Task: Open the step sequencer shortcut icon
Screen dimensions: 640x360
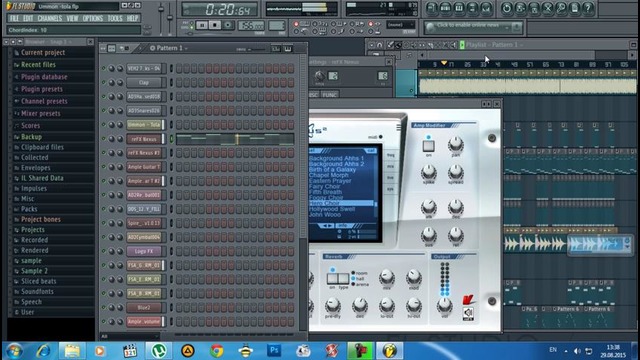Action: pyautogui.click(x=445, y=8)
